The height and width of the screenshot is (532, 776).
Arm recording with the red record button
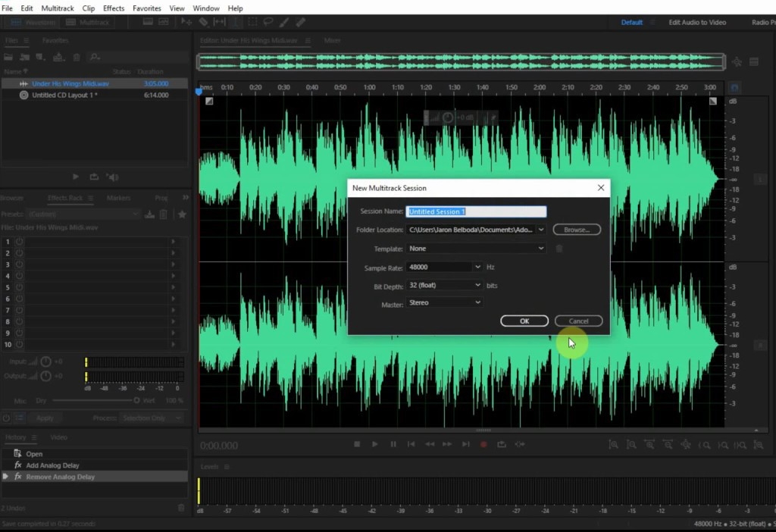point(483,445)
